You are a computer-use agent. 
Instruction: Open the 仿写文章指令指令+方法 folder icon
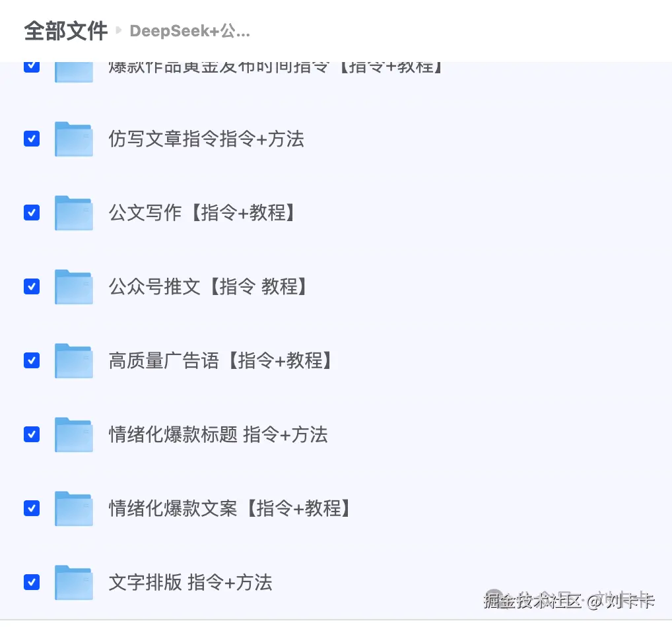73,139
